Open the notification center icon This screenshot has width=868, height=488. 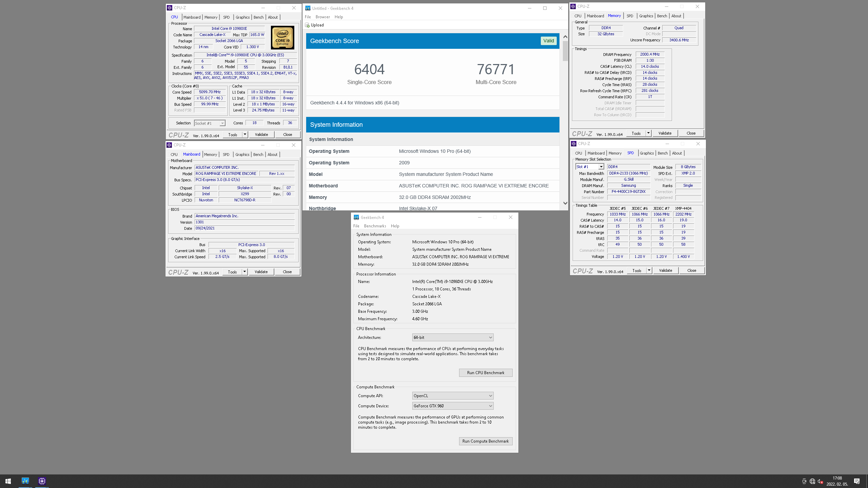(x=857, y=481)
